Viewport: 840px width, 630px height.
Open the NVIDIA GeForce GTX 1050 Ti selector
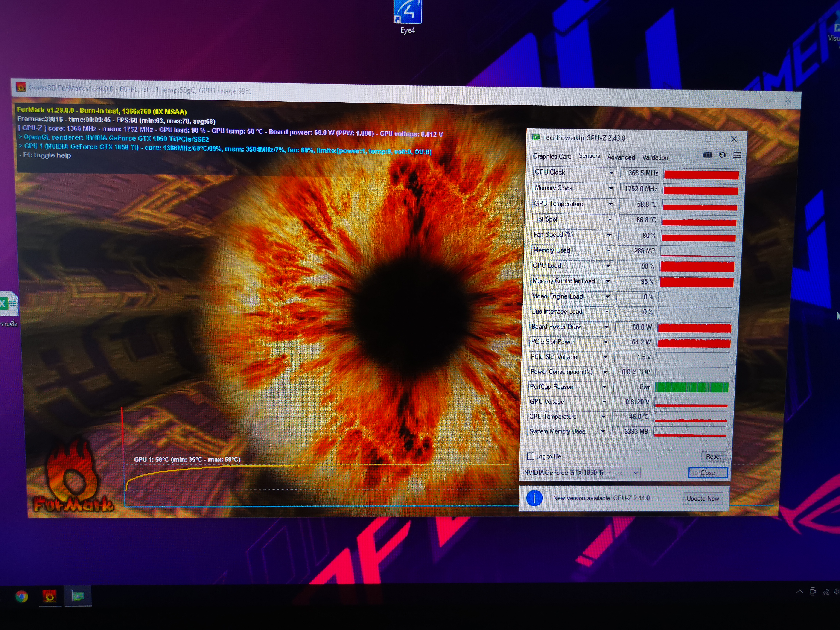[581, 472]
